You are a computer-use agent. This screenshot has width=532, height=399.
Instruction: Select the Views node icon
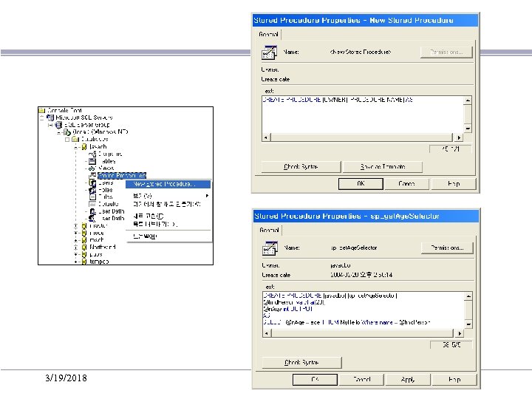[x=92, y=168]
